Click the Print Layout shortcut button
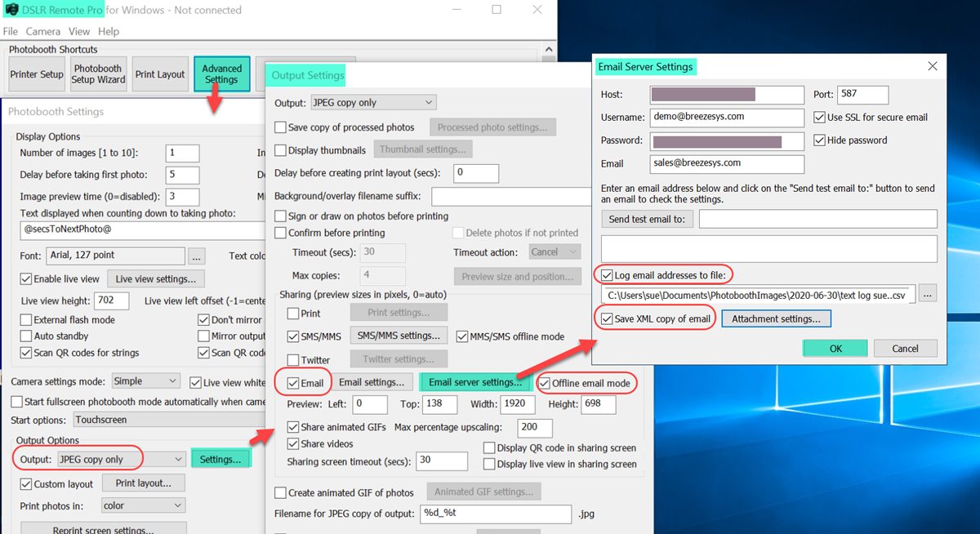The width and height of the screenshot is (980, 534). click(160, 74)
